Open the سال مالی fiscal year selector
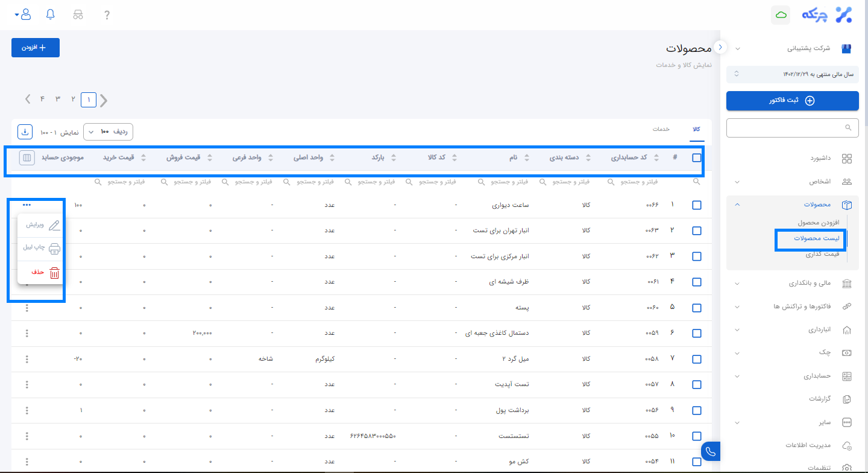Viewport: 868px width, 473px height. (x=792, y=74)
